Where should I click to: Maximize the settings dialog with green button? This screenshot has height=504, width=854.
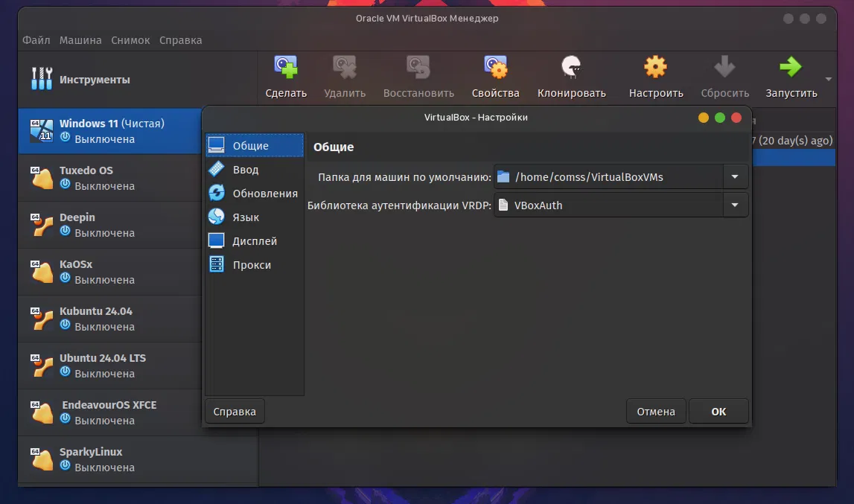[x=719, y=118]
